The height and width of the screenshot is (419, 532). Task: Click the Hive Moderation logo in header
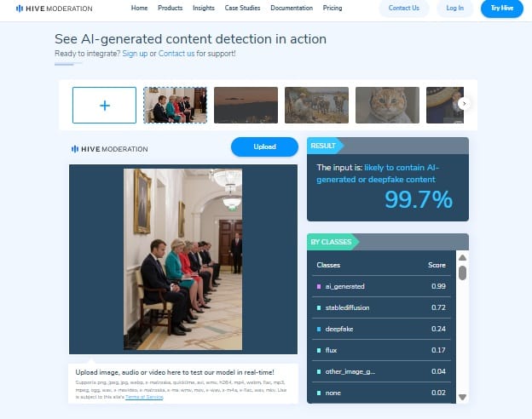pos(55,9)
